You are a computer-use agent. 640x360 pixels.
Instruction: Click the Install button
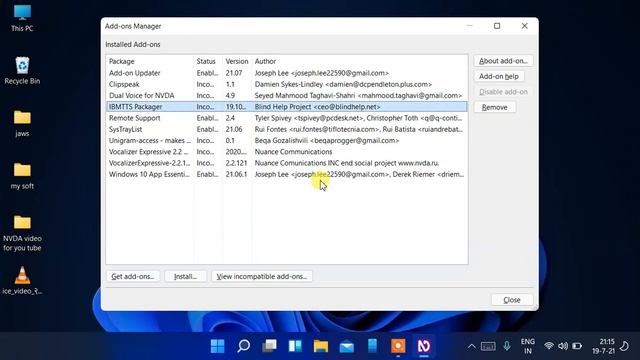click(x=185, y=276)
